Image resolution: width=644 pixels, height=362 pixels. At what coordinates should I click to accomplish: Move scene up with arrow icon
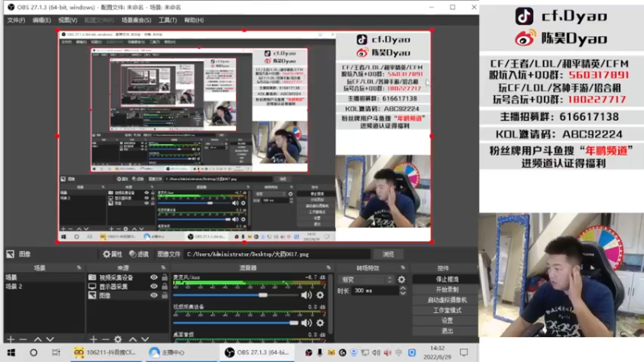(37, 339)
